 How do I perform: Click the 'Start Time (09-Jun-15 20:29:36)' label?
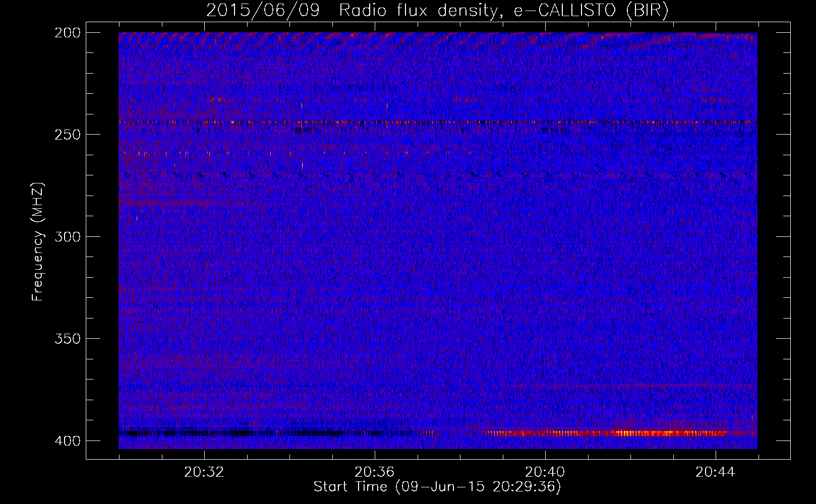click(x=437, y=487)
